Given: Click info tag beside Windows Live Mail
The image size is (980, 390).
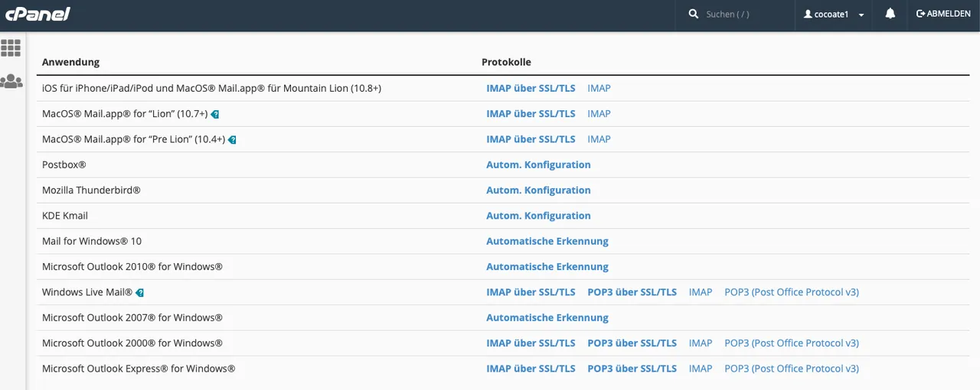Looking at the screenshot, I should pos(140,293).
